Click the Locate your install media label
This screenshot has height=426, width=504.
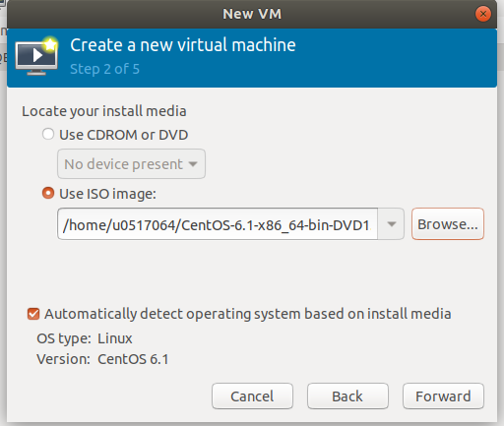point(104,111)
